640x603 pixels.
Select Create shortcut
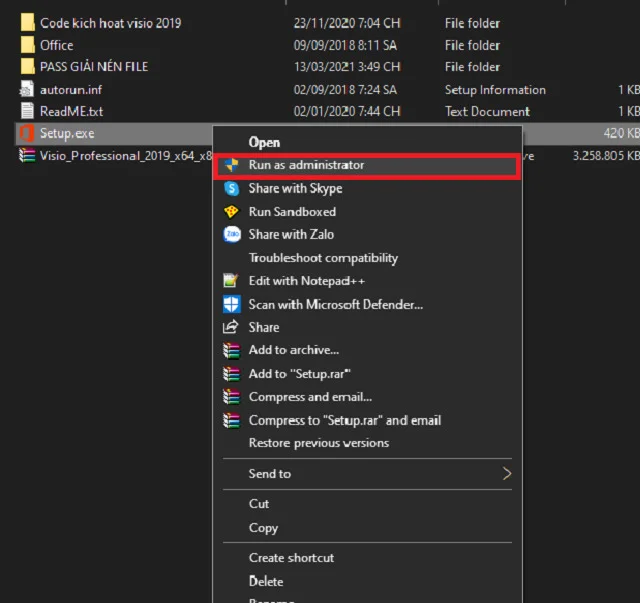click(367, 558)
